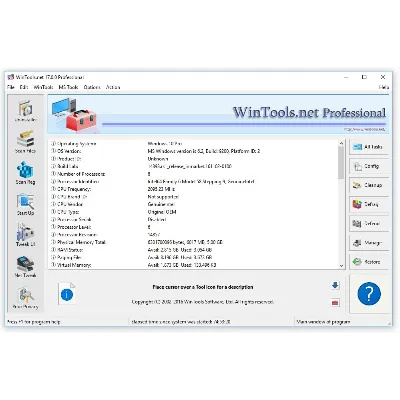The width and height of the screenshot is (400, 400).
Task: Open the WinTools menu
Action: 43,87
